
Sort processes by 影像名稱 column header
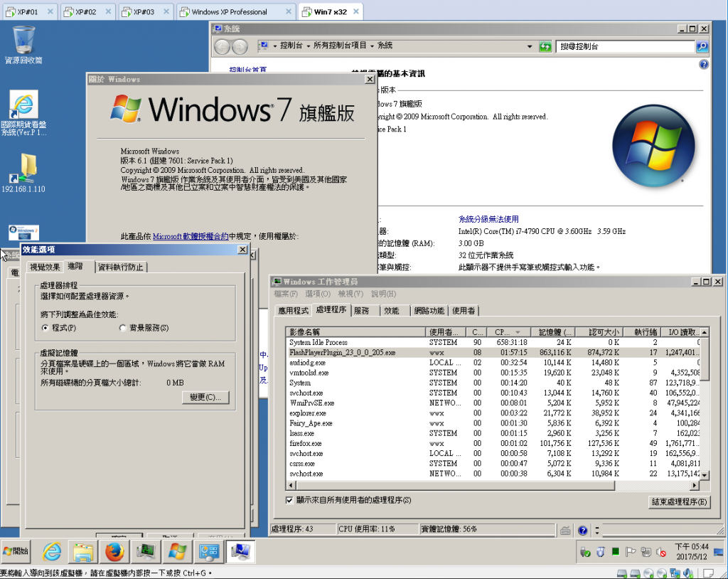355,331
